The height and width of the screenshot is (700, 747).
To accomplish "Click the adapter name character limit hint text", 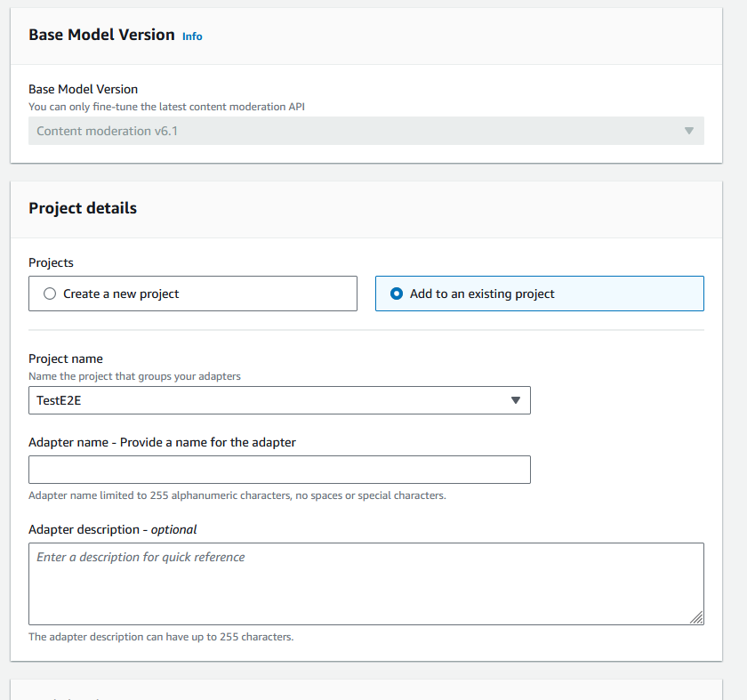I will pos(236,495).
